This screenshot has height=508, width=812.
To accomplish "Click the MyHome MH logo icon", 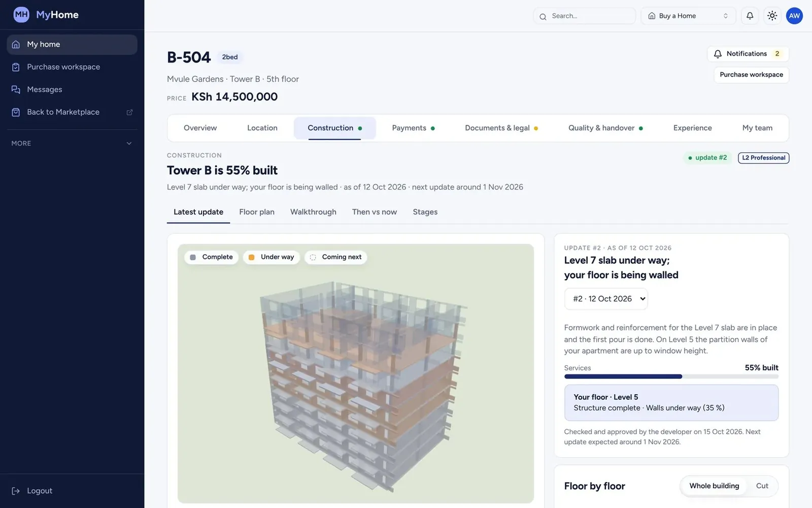I will [x=21, y=15].
